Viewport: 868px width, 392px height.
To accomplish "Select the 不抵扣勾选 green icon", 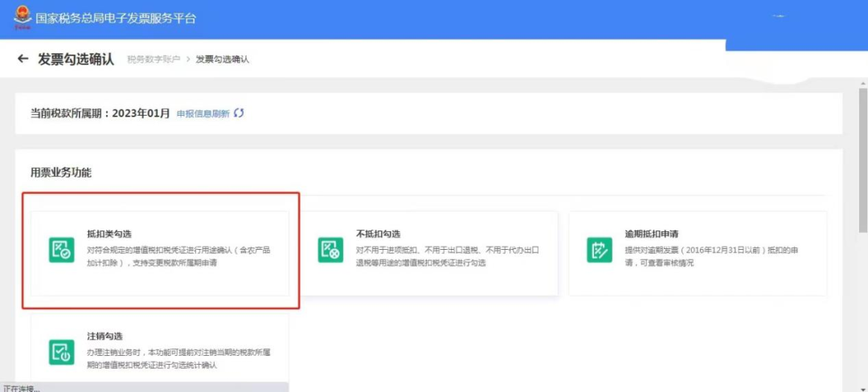I will 330,250.
